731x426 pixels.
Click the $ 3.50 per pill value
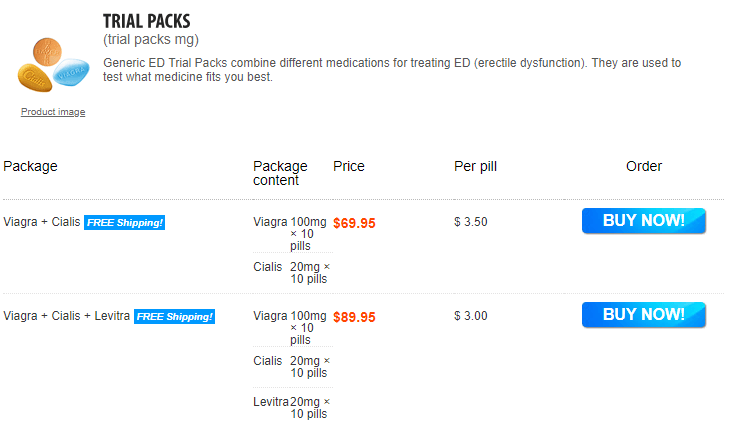tap(471, 222)
